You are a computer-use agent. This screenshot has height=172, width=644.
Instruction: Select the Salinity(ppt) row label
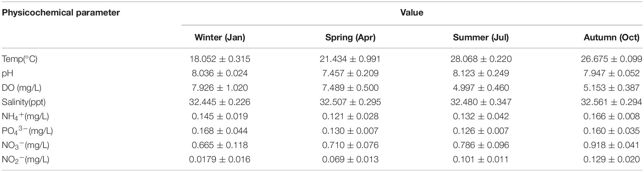[x=24, y=102]
